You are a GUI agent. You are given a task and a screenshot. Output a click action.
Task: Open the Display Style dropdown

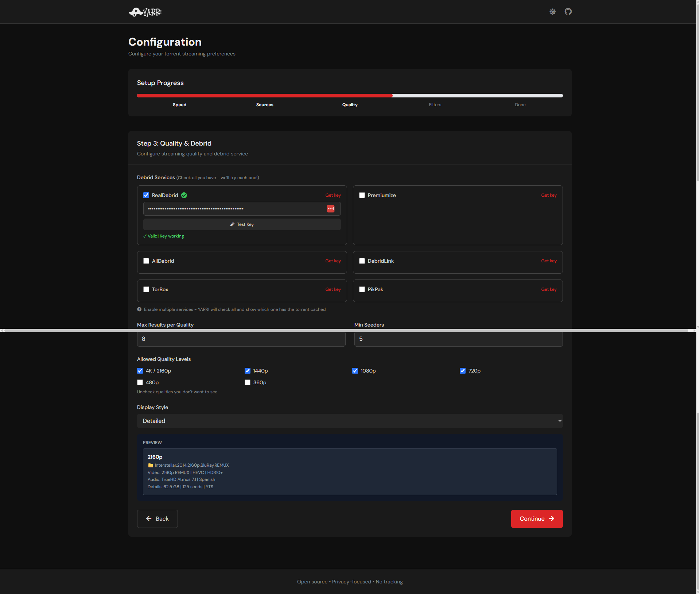tap(350, 421)
